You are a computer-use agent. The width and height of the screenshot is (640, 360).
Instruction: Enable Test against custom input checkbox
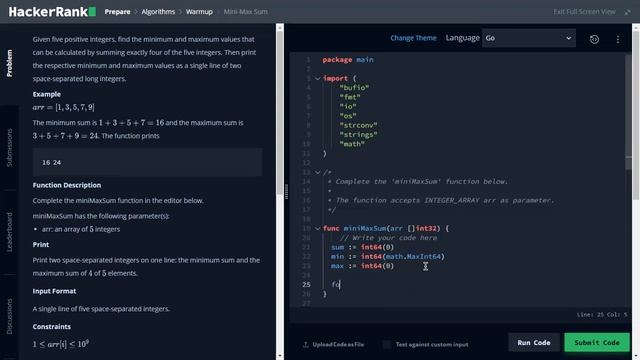[x=386, y=344]
